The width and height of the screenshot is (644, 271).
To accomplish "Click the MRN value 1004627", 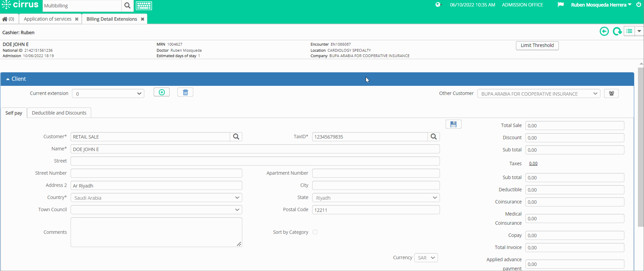I will point(175,44).
